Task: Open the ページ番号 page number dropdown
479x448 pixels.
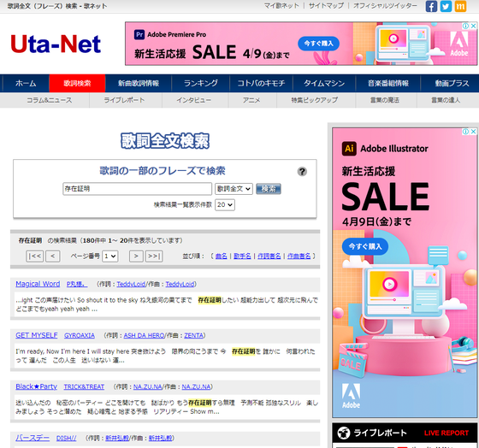Action: click(110, 256)
